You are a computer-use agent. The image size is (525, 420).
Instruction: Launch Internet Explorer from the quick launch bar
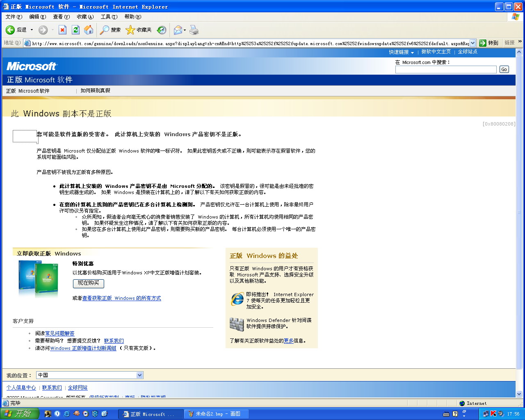tap(66, 414)
